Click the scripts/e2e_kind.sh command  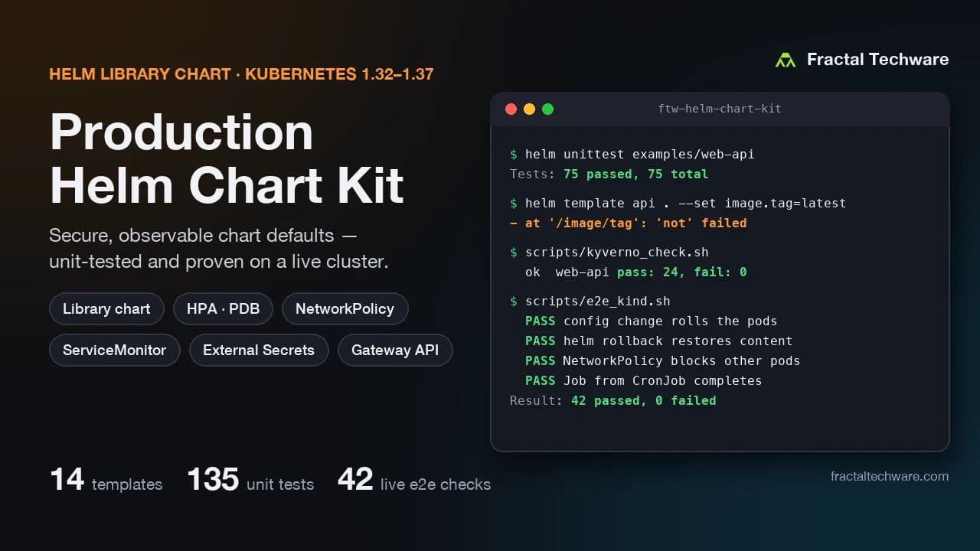click(x=590, y=301)
